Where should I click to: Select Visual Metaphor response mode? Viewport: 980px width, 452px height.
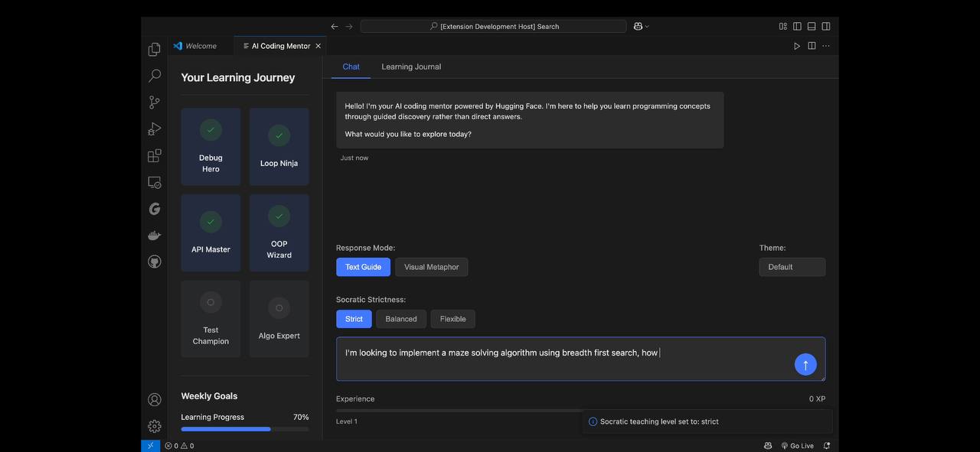click(x=432, y=267)
